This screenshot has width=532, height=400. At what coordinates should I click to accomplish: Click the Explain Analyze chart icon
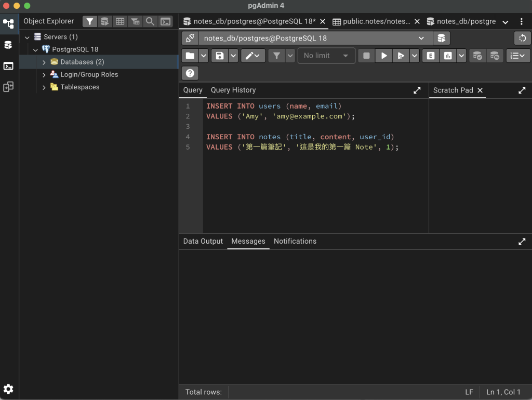point(448,56)
